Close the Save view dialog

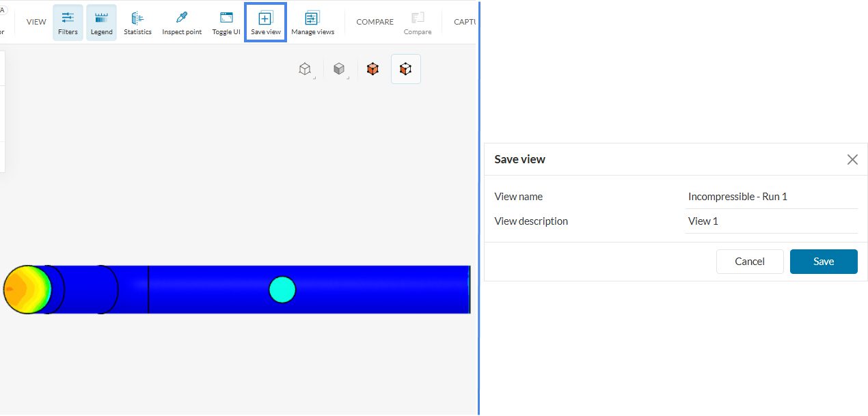click(852, 159)
